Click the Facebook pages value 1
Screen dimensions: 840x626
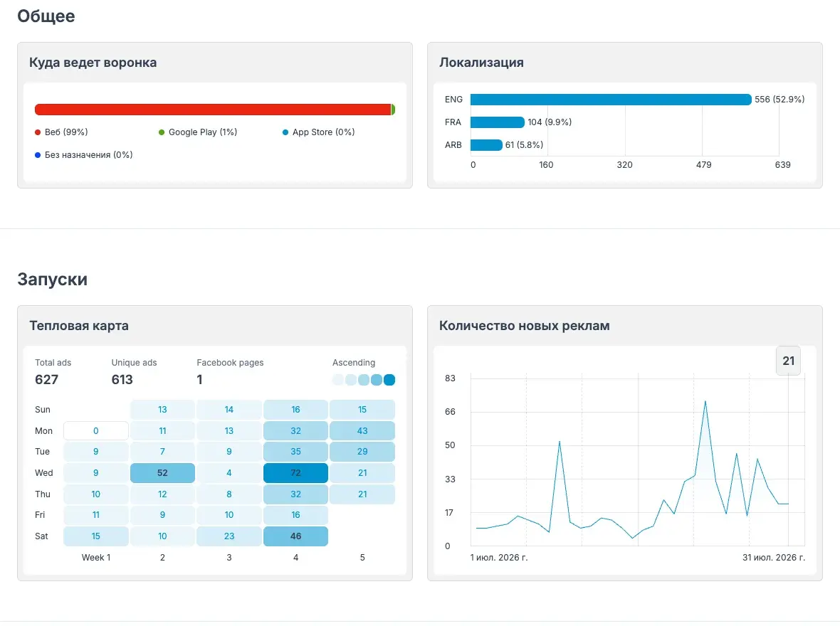coord(200,380)
